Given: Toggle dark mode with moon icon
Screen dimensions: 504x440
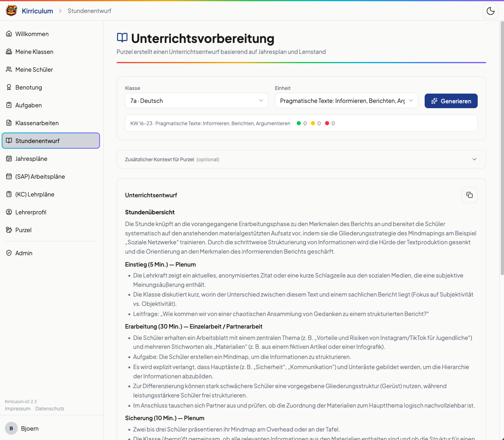Looking at the screenshot, I should tap(491, 11).
